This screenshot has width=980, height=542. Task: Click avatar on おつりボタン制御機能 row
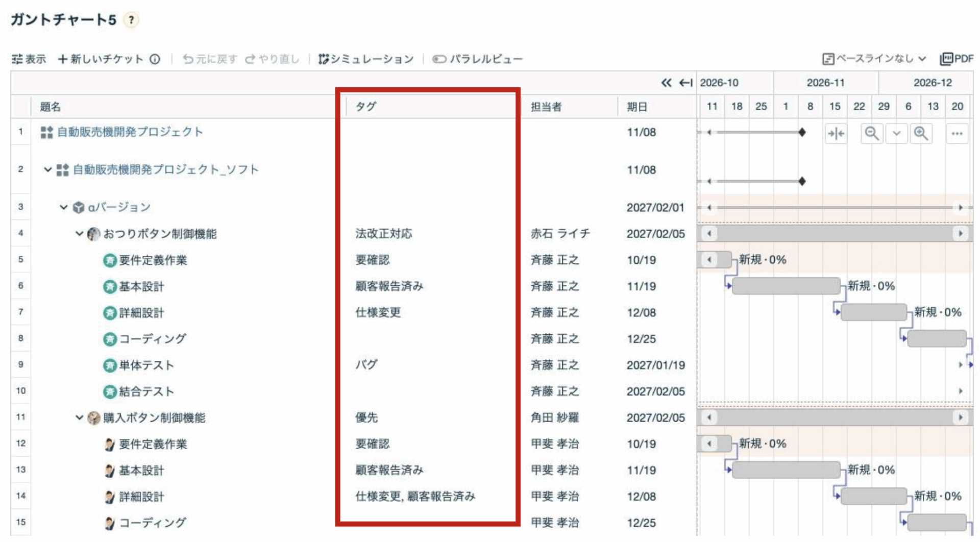coord(94,234)
